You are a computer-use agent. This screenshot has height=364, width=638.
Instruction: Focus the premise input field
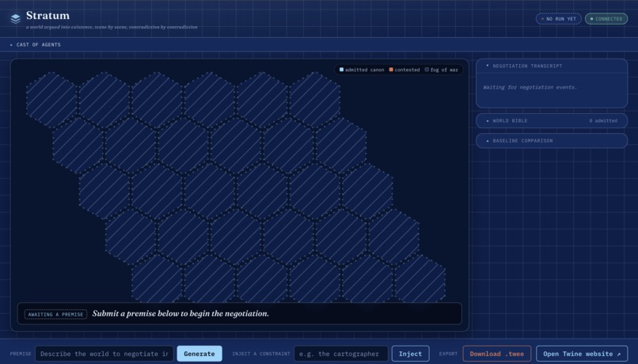pyautogui.click(x=104, y=354)
